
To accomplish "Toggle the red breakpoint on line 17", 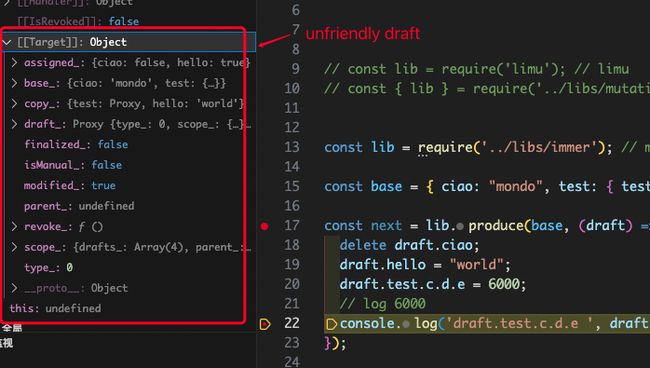I will (264, 226).
